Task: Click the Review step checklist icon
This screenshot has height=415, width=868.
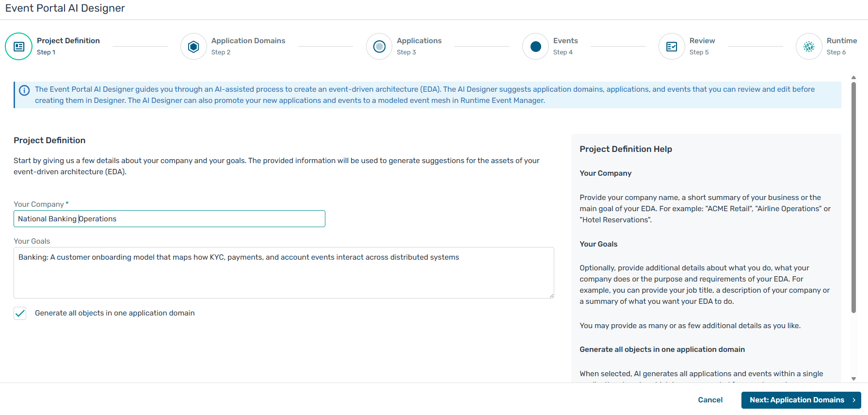Action: coord(672,47)
